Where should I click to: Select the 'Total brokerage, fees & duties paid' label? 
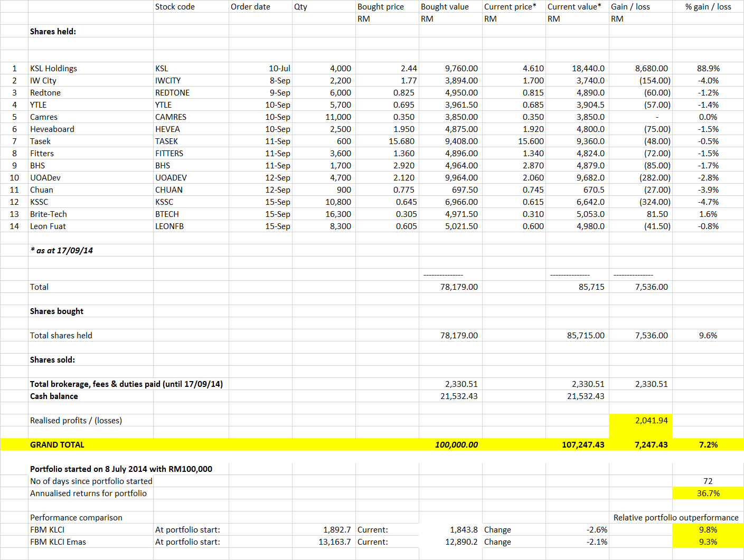(126, 384)
